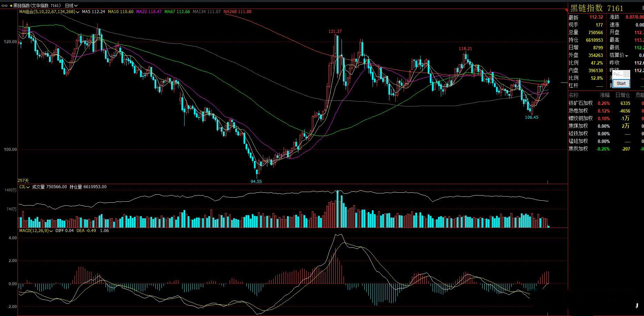
Task: Open the 日线 period dropdown
Action: [x=71, y=6]
